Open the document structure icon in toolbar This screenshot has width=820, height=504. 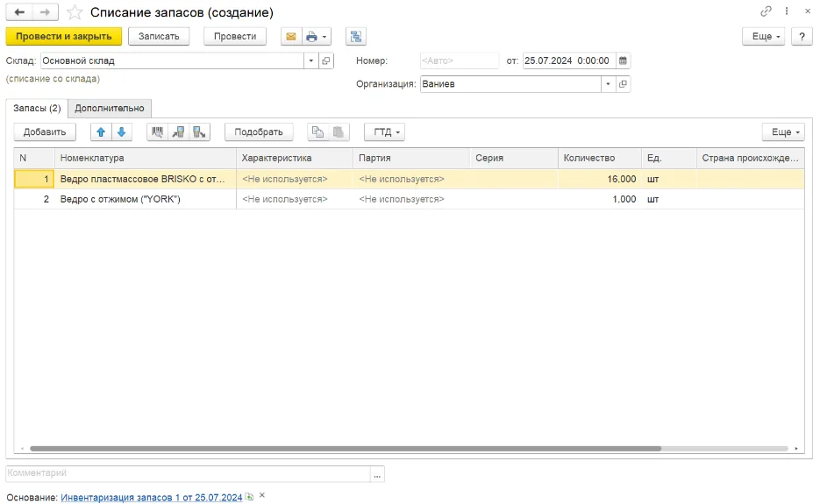356,37
